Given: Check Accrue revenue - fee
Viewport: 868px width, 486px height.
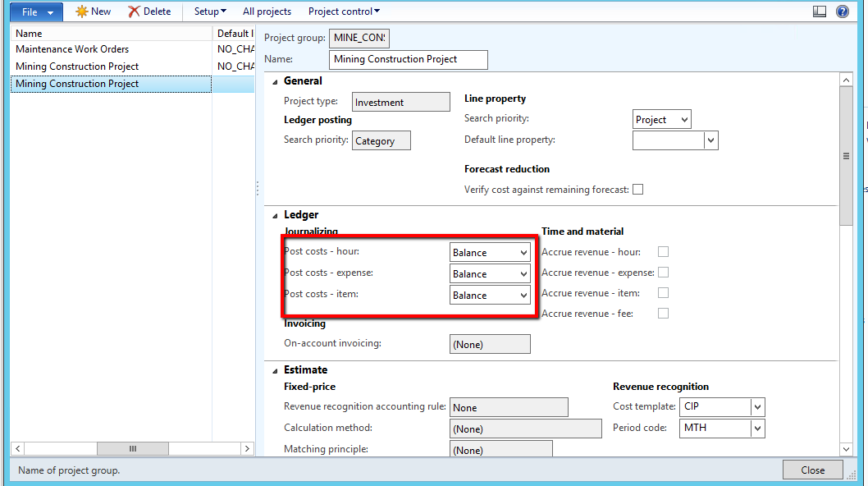Looking at the screenshot, I should click(x=662, y=313).
